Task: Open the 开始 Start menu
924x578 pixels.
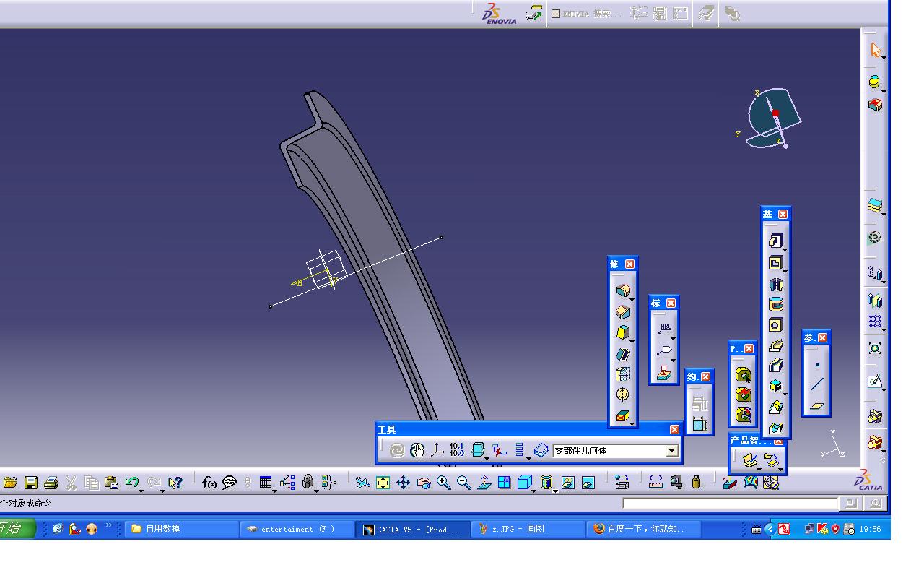Action: (x=17, y=529)
